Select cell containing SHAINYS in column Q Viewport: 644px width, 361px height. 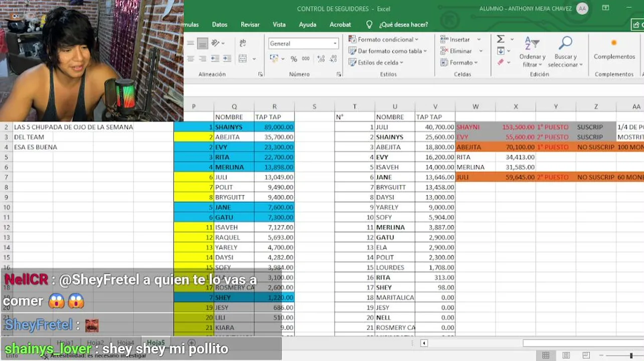234,127
